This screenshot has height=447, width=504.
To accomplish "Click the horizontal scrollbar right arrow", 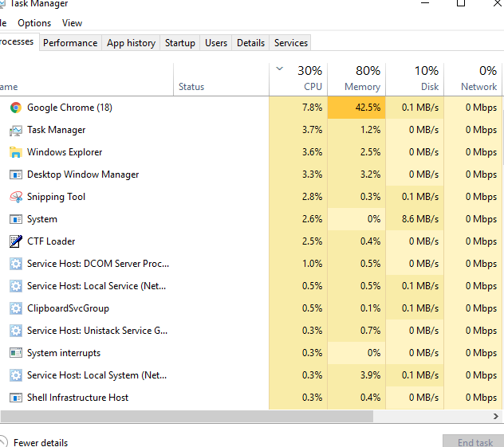I will click(x=496, y=416).
